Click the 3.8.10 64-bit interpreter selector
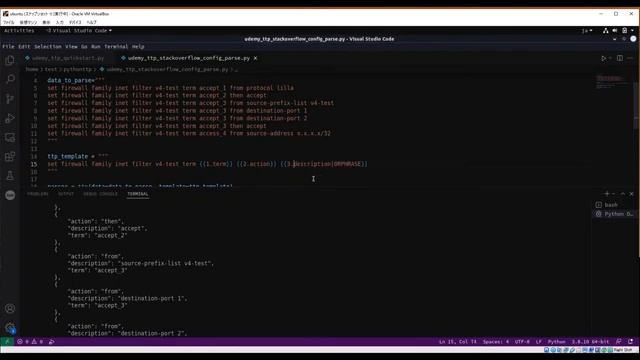640x360 pixels. coord(590,342)
